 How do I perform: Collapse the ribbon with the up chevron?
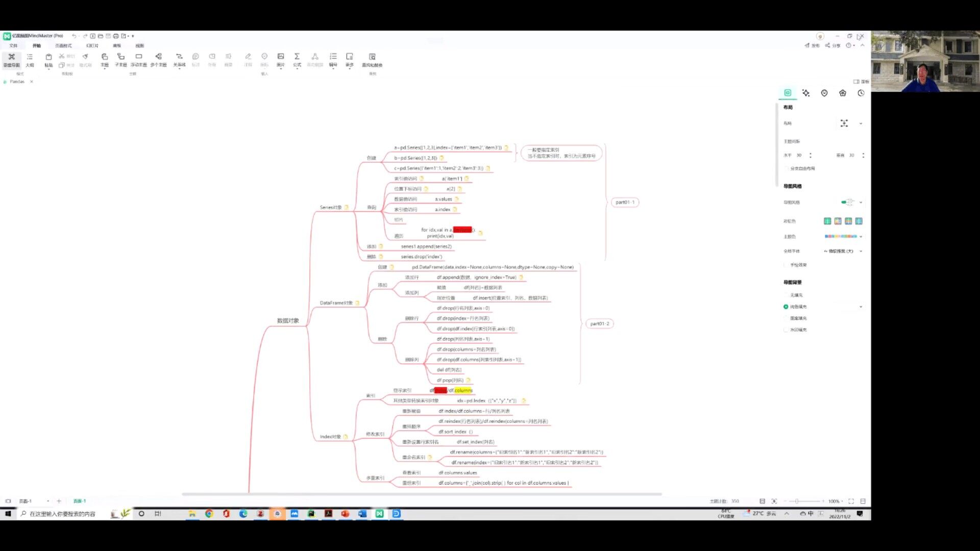(x=862, y=45)
